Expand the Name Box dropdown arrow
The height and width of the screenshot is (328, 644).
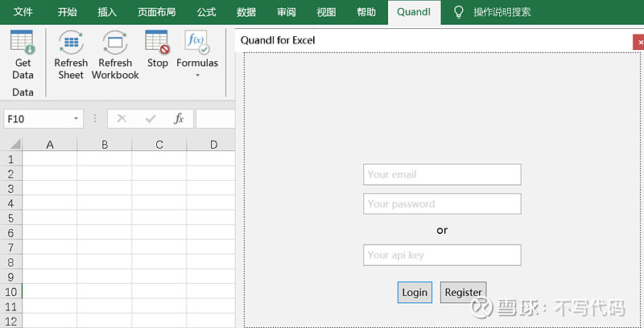coord(76,119)
